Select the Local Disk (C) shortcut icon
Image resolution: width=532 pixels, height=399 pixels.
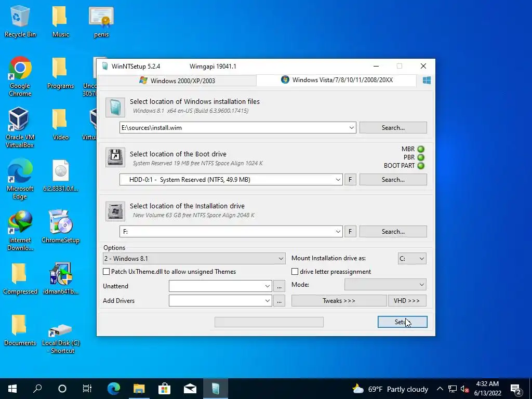[60, 338]
